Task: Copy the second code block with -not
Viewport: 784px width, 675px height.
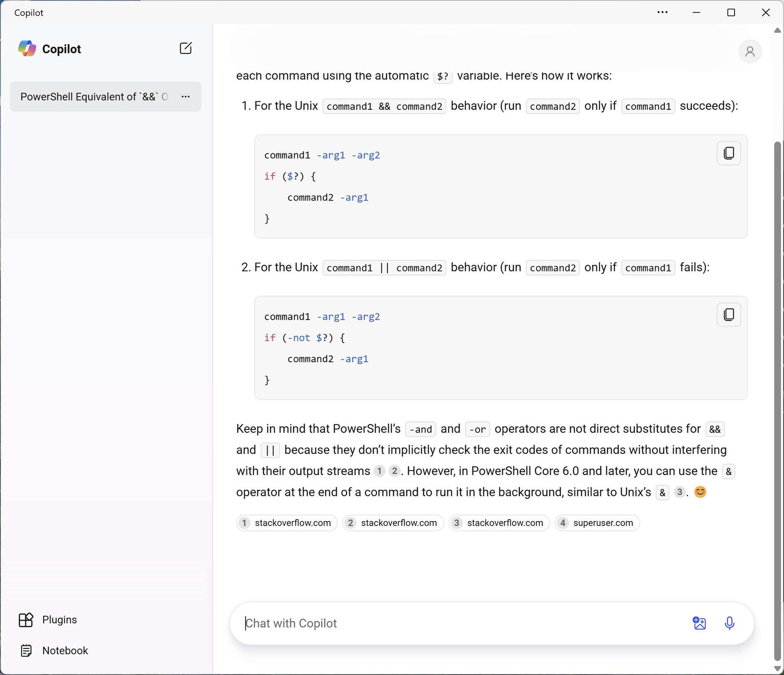Action: coord(729,315)
